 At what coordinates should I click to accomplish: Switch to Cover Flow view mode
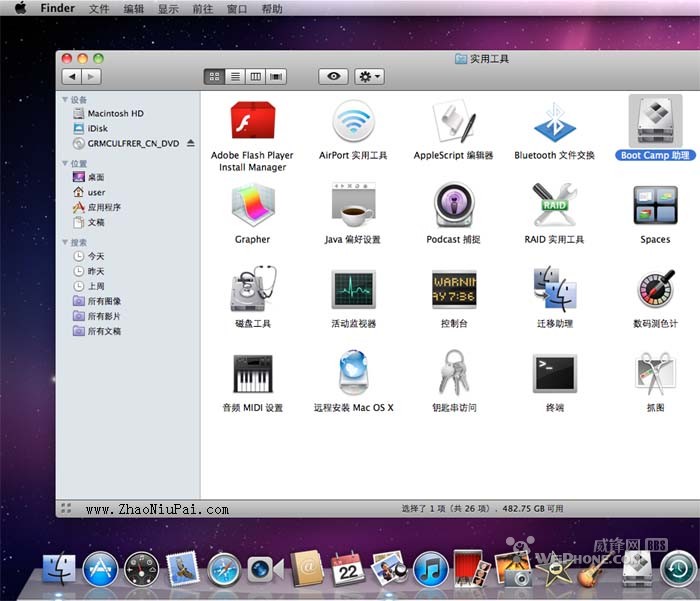pyautogui.click(x=277, y=76)
